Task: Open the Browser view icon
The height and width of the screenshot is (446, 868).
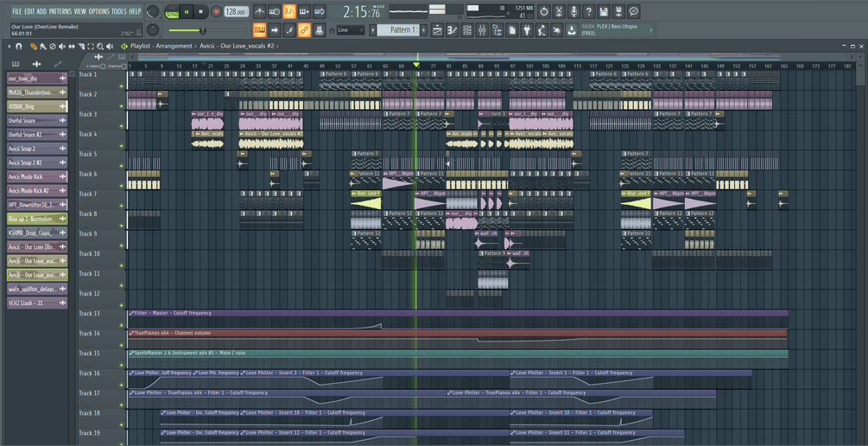Action: pyautogui.click(x=497, y=30)
